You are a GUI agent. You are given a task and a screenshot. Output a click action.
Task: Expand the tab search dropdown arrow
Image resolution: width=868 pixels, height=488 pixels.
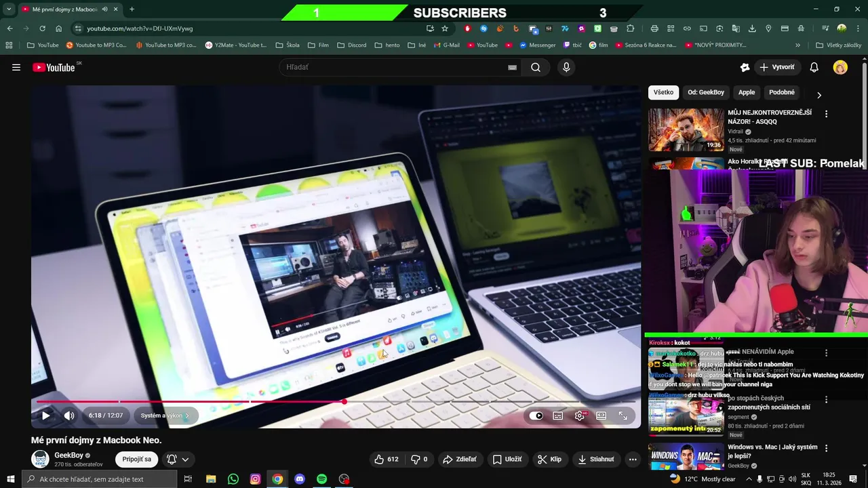[9, 9]
